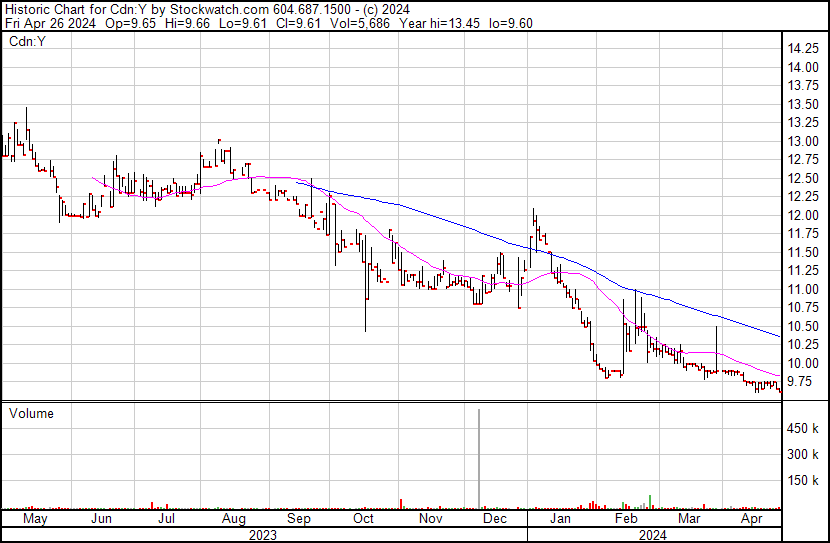This screenshot has height=543, width=830.
Task: Click the Op=9.65 open value
Action: 131,23
